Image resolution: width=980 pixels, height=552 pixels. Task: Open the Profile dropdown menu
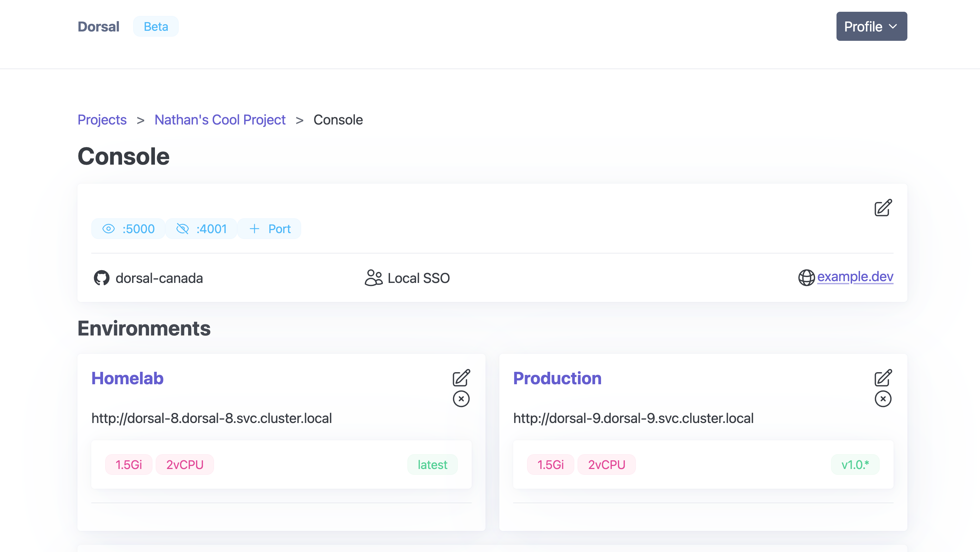click(x=871, y=26)
